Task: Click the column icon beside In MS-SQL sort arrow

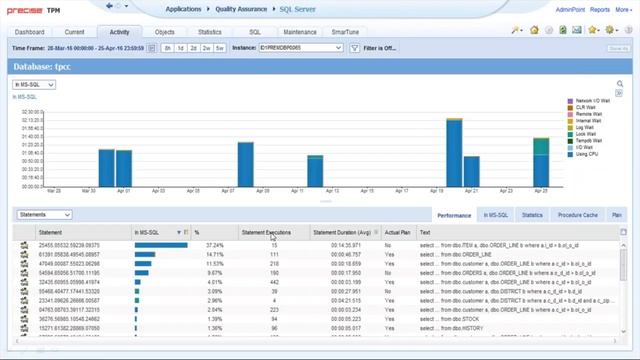Action: 186,232
